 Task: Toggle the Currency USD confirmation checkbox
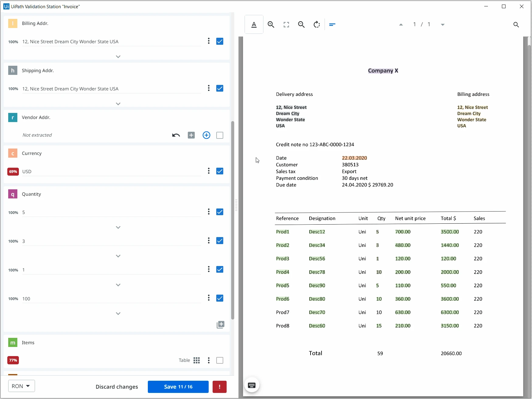coord(220,171)
